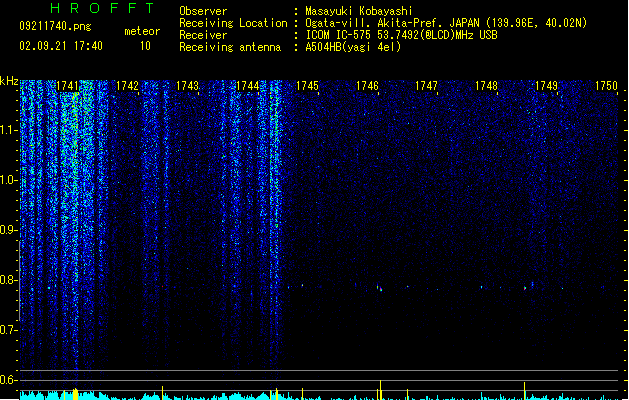Click the 0.9 frequency axis label
The width and height of the screenshot is (629, 400).
8,230
